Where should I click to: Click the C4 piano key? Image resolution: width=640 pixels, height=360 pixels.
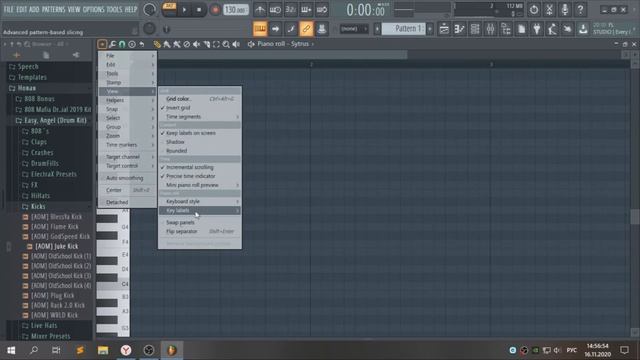pos(113,284)
